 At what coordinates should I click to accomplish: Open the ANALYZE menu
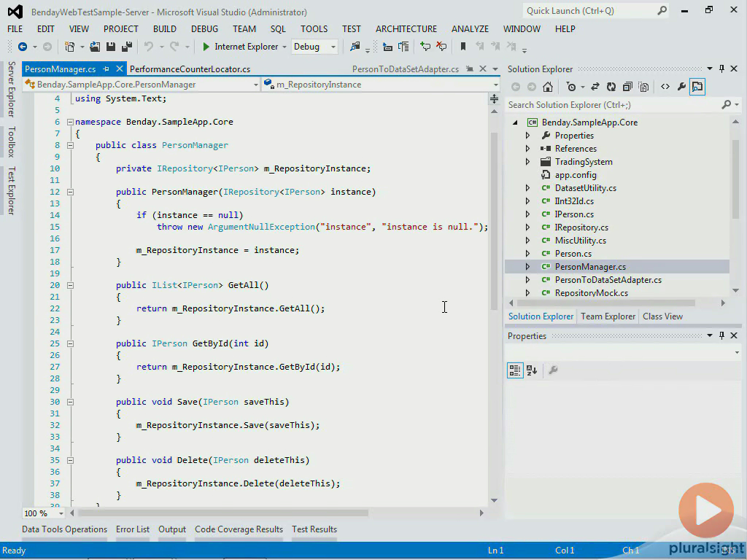[x=471, y=29]
